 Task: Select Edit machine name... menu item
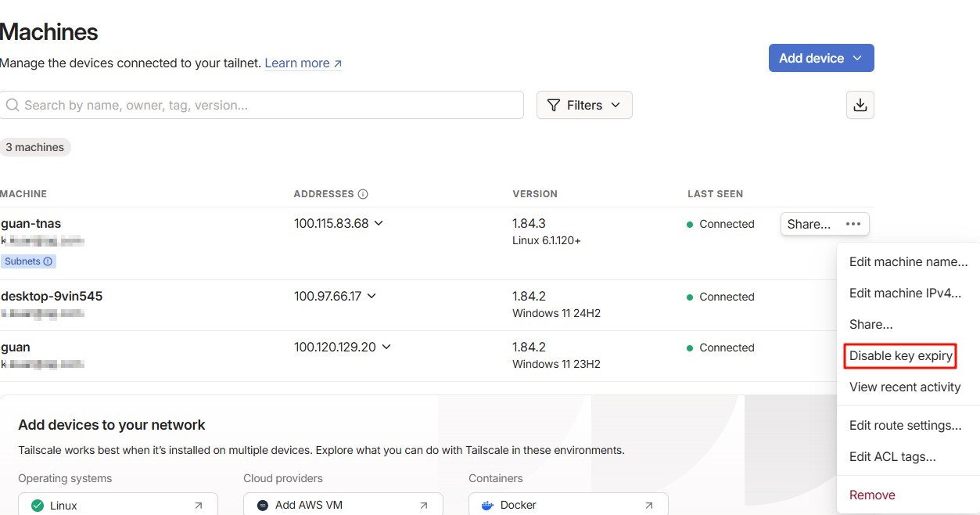(x=908, y=261)
